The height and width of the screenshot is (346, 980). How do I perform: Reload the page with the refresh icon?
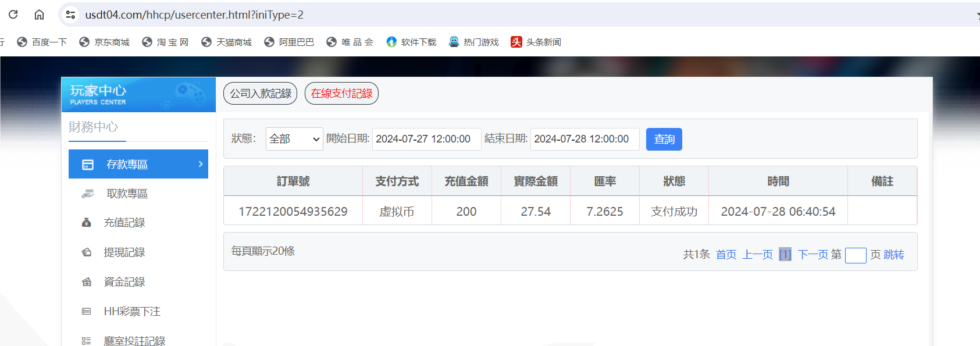click(13, 15)
